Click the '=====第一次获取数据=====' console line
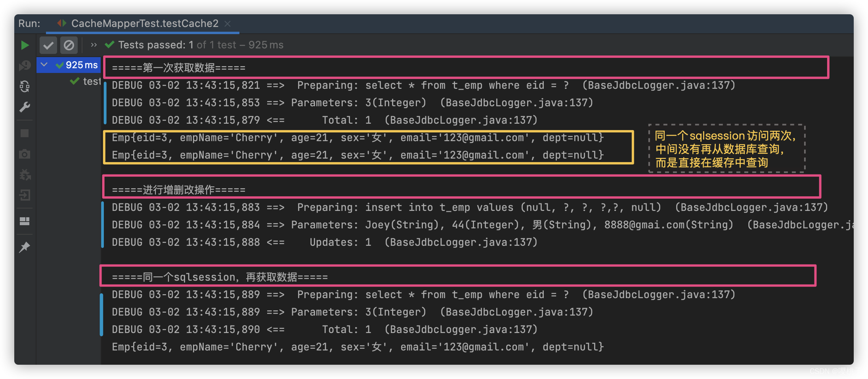Screen dimensions: 868x379 [x=179, y=68]
